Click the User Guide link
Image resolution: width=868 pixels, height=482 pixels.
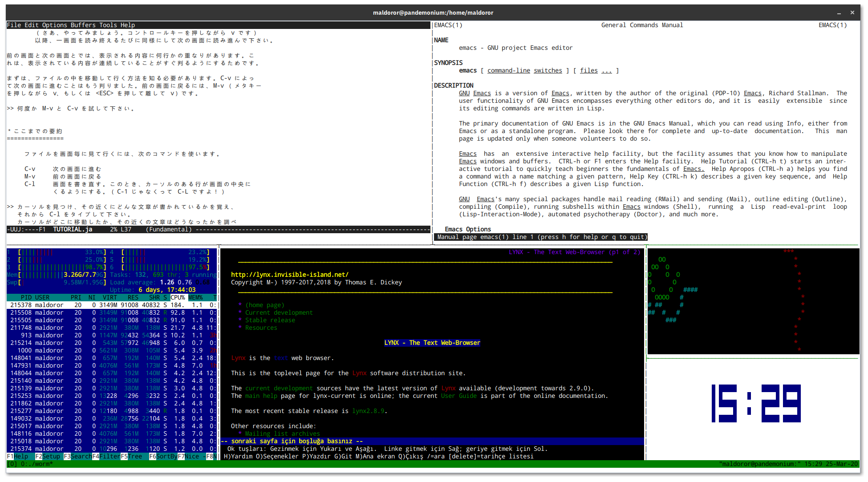click(x=458, y=396)
